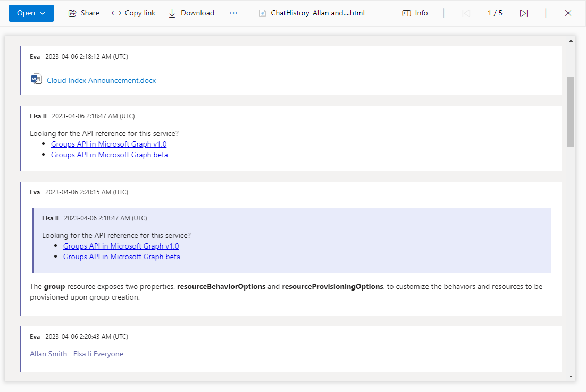Click the 2023-04-06 2:20:15 AM (UTC) timestamp

tap(87, 192)
